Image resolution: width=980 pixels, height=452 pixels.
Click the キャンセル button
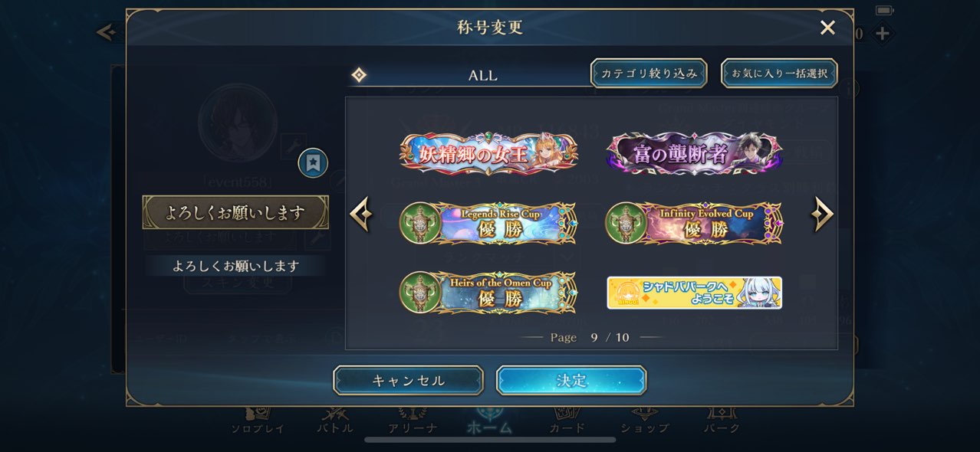click(408, 381)
